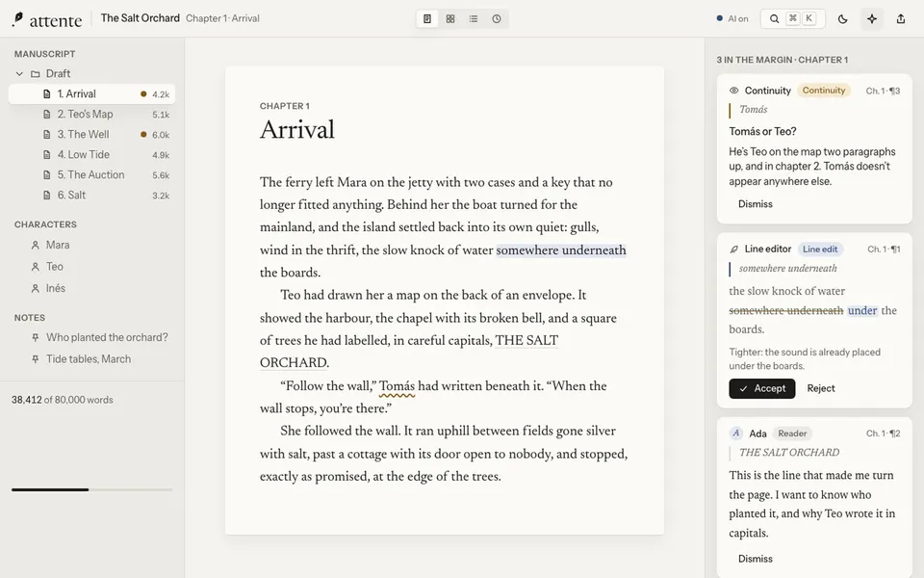This screenshot has height=578, width=924.
Task: Click the Line editor pen icon
Action: (734, 250)
